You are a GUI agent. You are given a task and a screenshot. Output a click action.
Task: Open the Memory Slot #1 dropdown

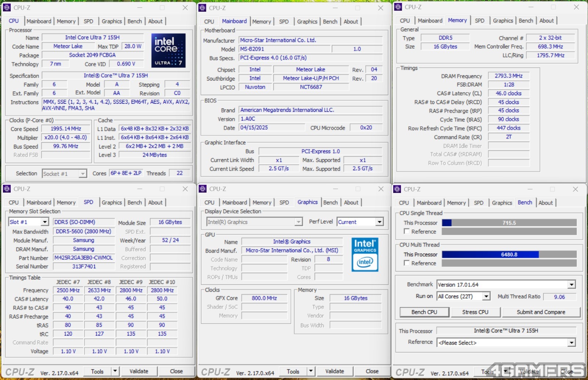tap(44, 222)
